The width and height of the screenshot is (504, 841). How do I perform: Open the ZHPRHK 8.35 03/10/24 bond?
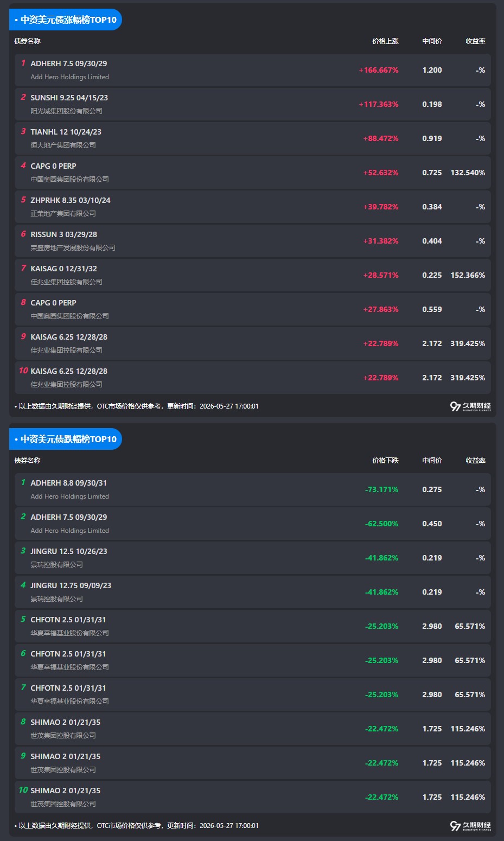[71, 200]
